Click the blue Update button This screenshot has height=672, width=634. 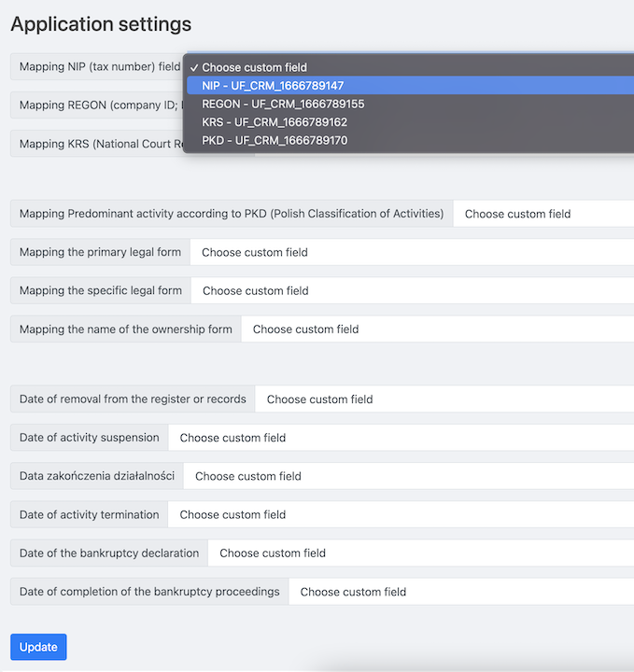click(x=38, y=647)
